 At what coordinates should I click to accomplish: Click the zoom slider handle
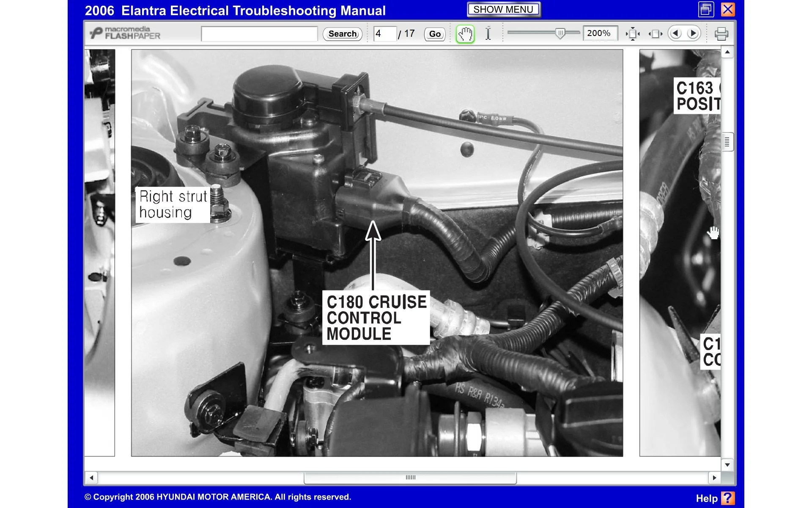coord(560,33)
